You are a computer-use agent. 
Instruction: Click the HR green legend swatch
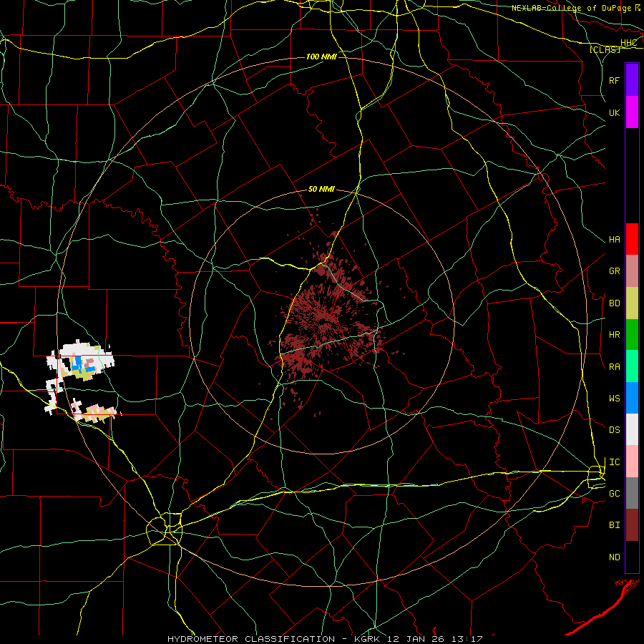(x=632, y=334)
